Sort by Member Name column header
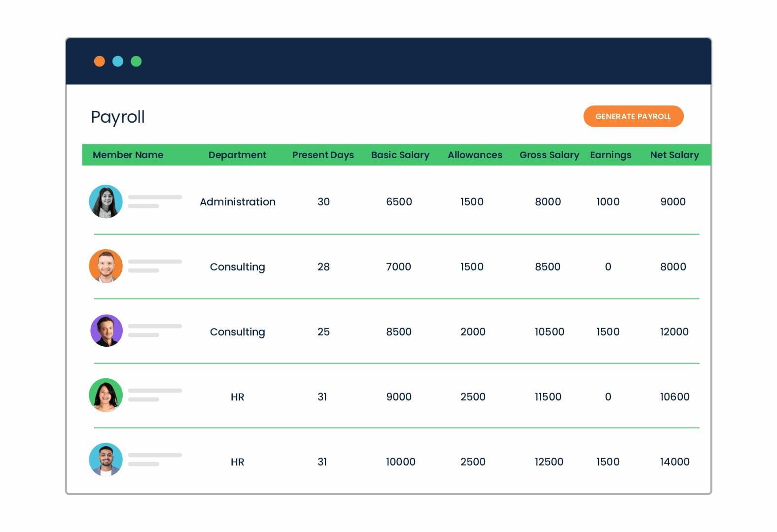 click(128, 155)
